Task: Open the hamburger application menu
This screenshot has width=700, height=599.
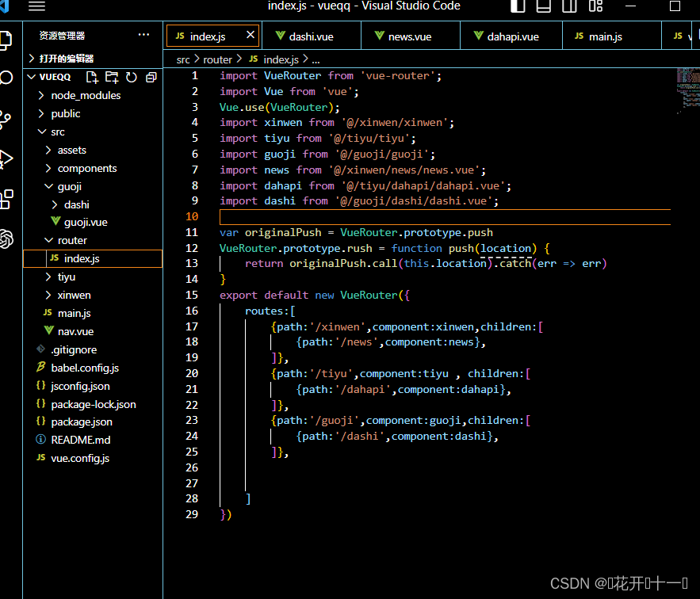Action: point(36,6)
